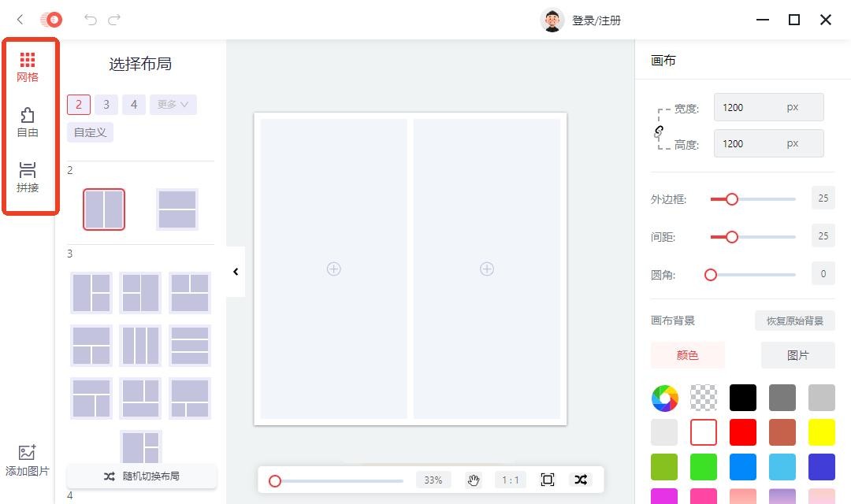The width and height of the screenshot is (851, 504).
Task: Click the 随机切换布局 button
Action: [142, 476]
